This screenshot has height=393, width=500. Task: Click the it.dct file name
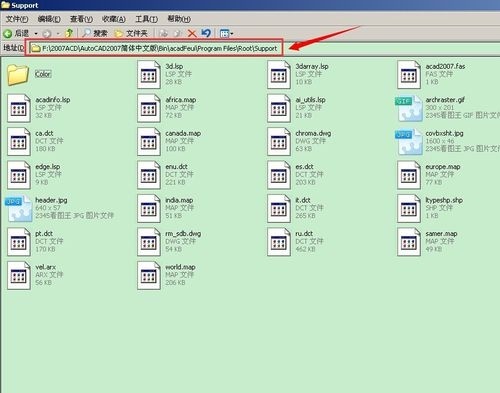[x=303, y=200]
